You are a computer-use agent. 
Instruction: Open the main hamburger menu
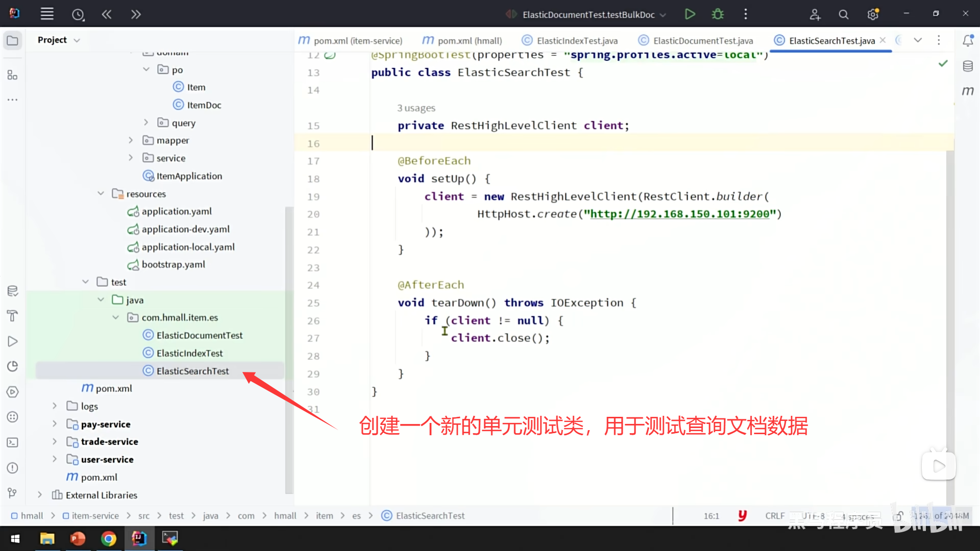[47, 14]
